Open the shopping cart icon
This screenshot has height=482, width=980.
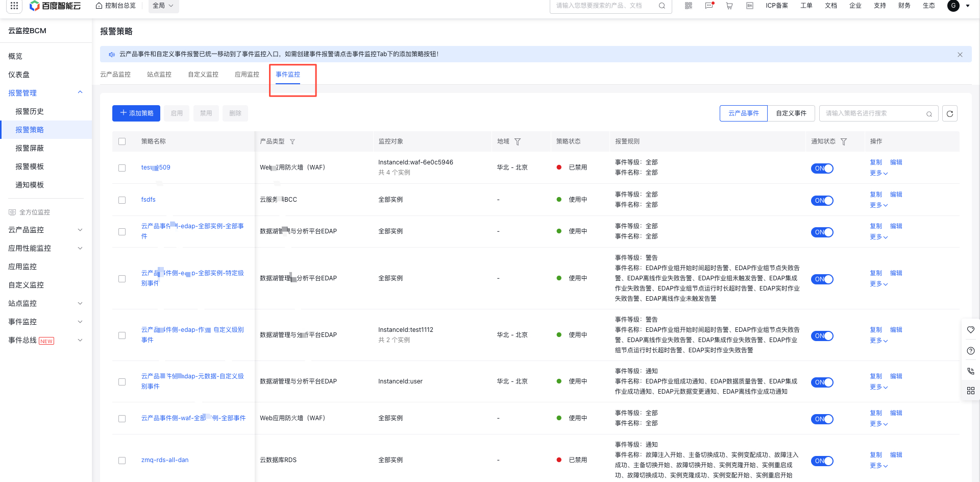coord(729,6)
